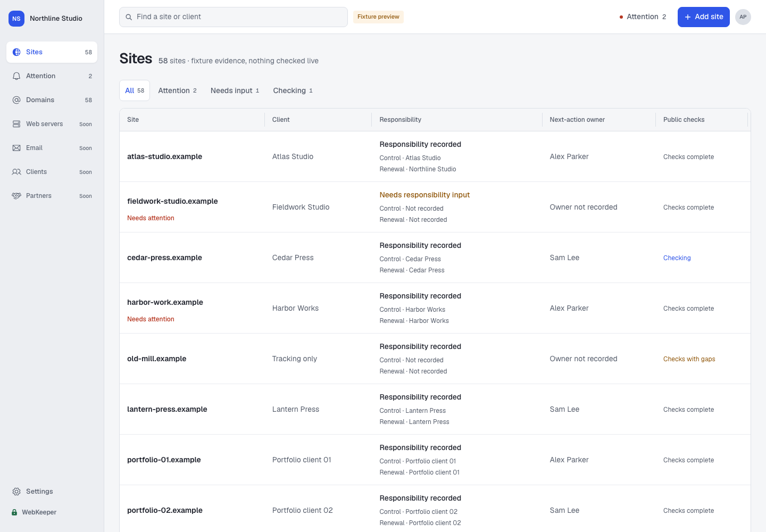Open old-mill.example site
The image size is (766, 532).
pos(156,359)
